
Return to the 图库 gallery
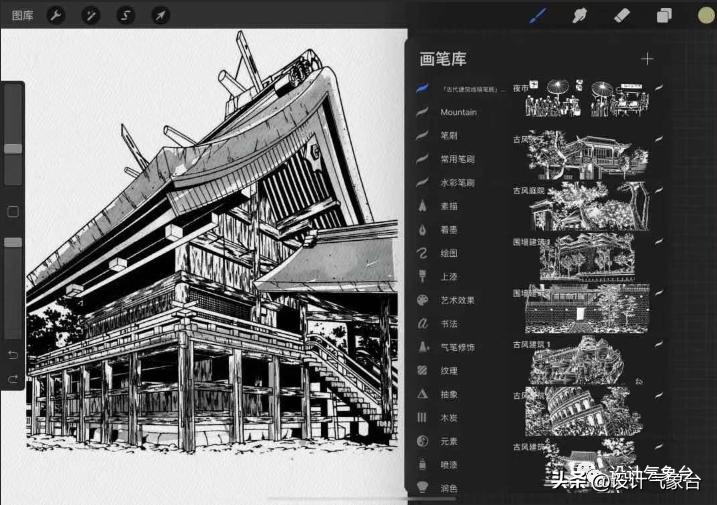pos(23,16)
